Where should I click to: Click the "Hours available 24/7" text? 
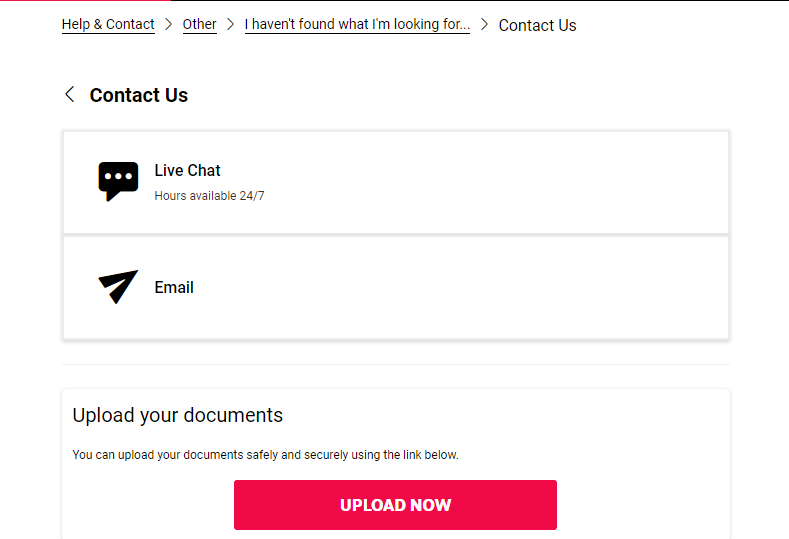(x=209, y=196)
